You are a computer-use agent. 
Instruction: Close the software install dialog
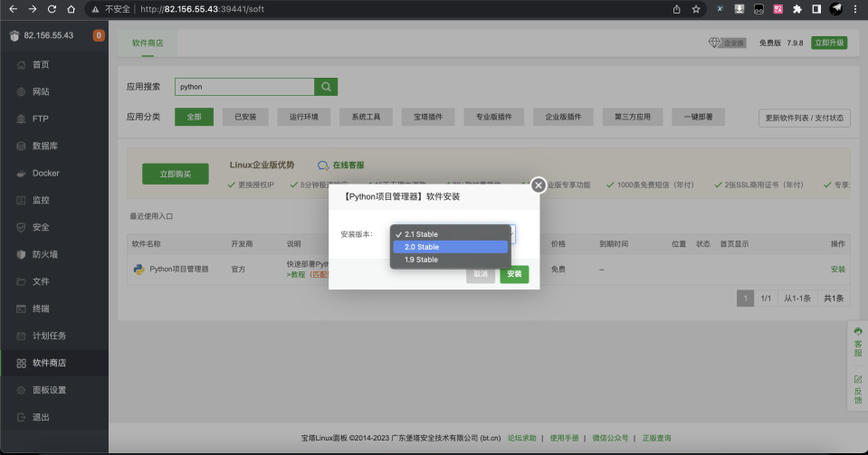[x=538, y=185]
